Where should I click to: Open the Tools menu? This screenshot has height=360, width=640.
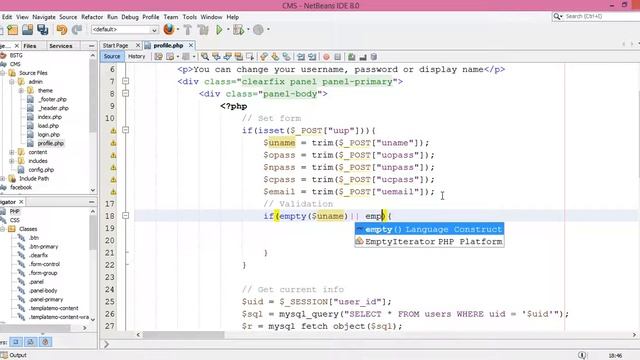coord(189,17)
